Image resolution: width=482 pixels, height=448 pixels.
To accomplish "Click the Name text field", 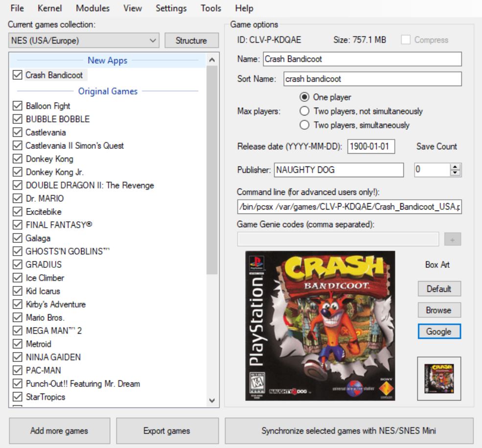I will pyautogui.click(x=362, y=59).
